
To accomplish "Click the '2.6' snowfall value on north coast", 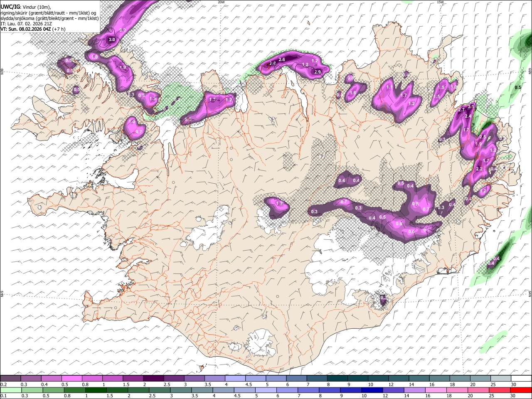I will pyautogui.click(x=282, y=60).
